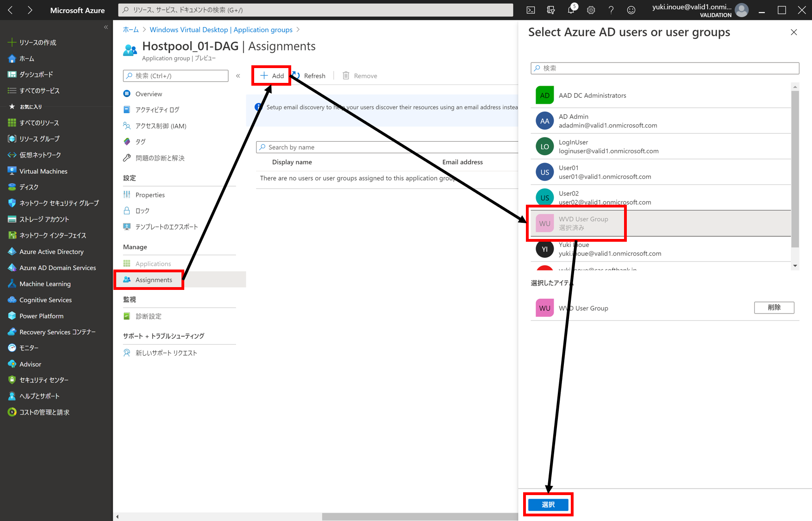Open すべてのリソース in the sidebar
Screen dimensions: 812x521
coord(33,123)
